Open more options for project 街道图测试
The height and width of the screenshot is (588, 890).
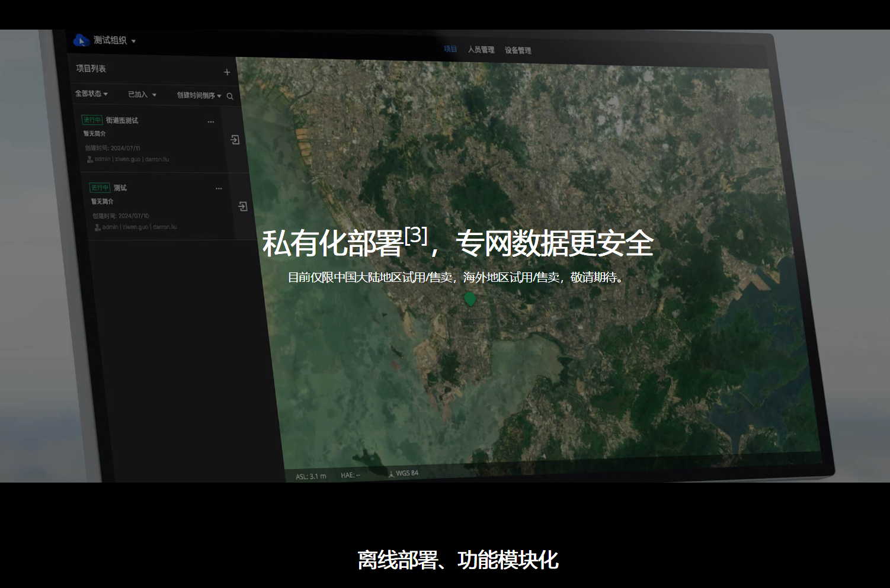click(x=211, y=121)
